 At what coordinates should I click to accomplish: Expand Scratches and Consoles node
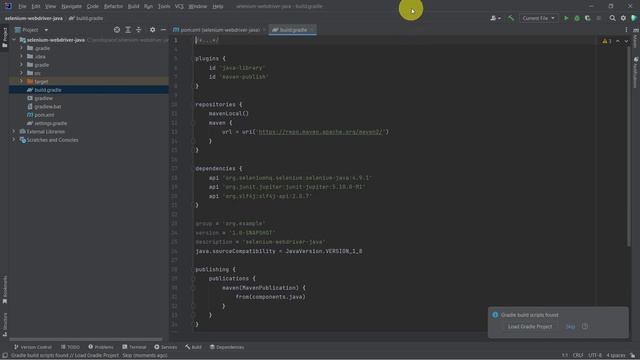point(13,140)
